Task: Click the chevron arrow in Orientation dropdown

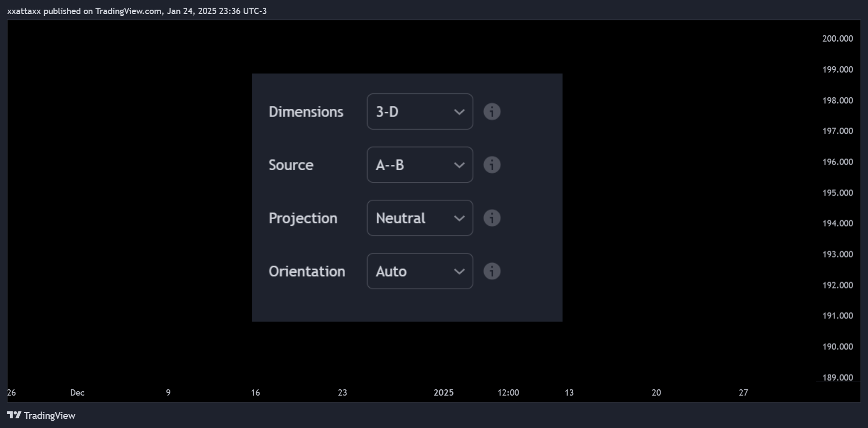Action: click(459, 272)
